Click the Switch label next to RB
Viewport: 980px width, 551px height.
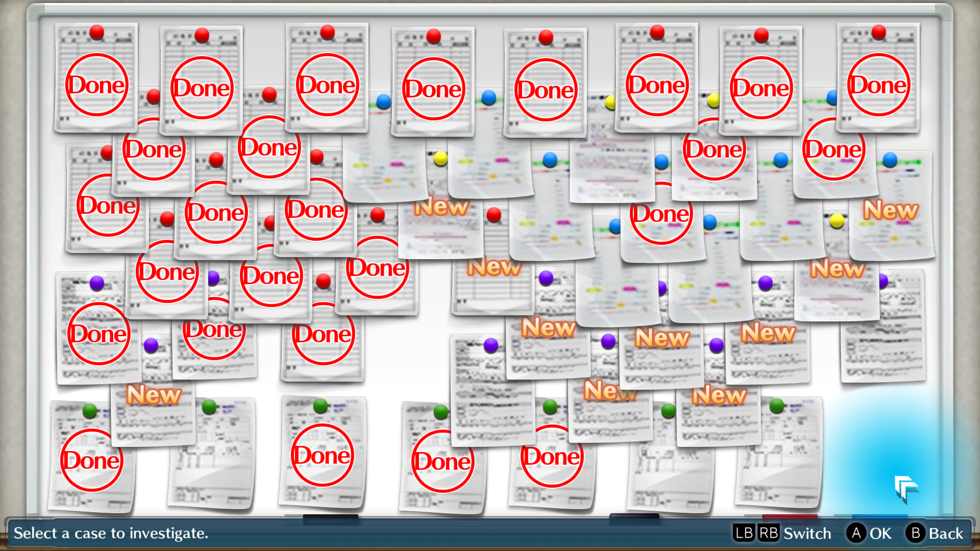coord(807,534)
